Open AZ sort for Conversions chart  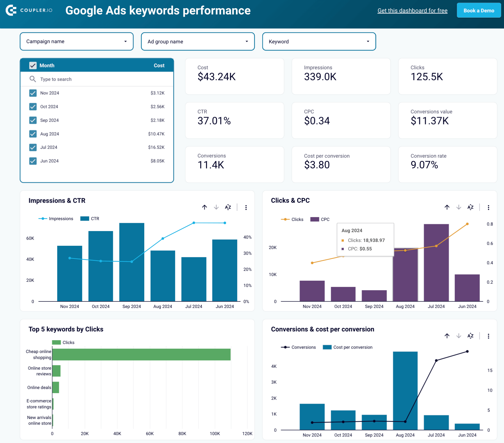(470, 336)
